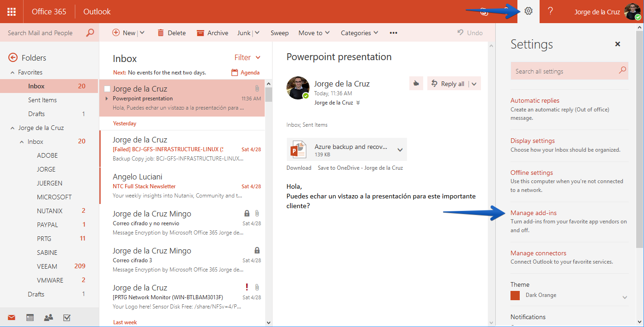Expand the Dark Orange theme selector
Viewport: 644px width, 327px height.
pyautogui.click(x=625, y=297)
